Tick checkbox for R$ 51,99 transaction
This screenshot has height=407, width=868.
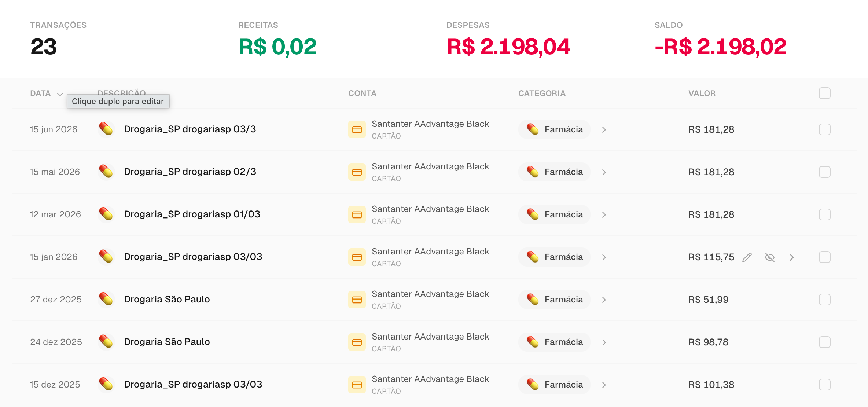825,300
